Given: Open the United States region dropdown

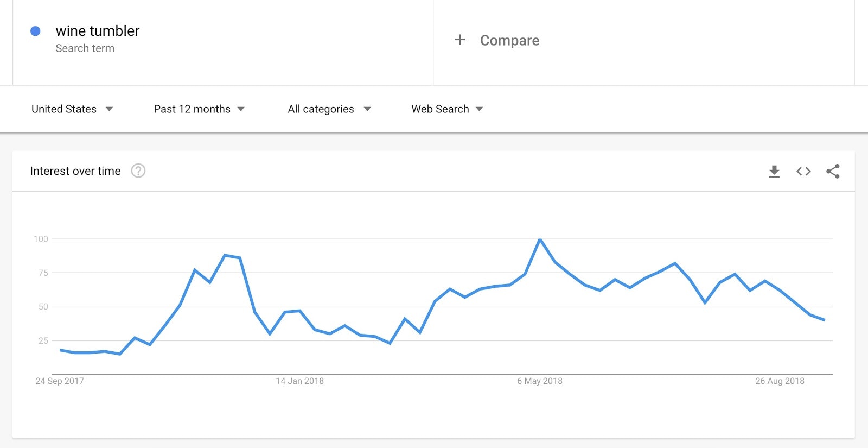Looking at the screenshot, I should coord(72,109).
